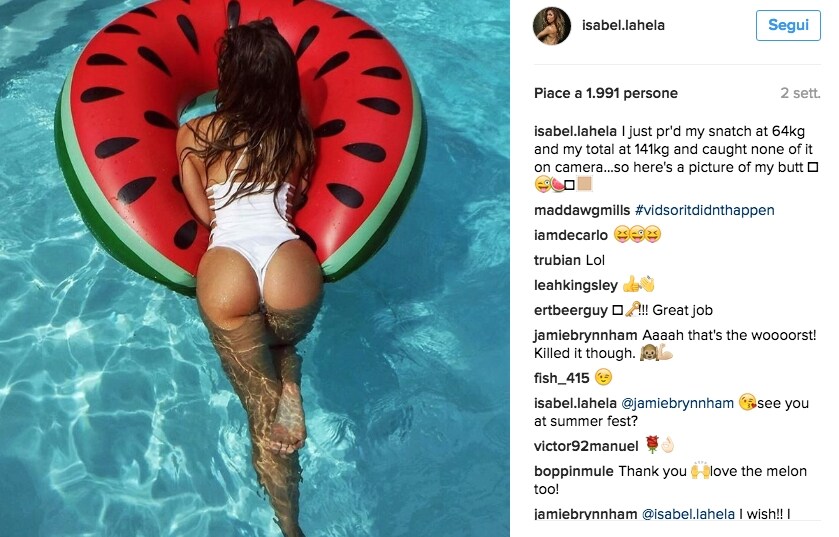Open the victor92manuel commenter profile

coord(586,446)
